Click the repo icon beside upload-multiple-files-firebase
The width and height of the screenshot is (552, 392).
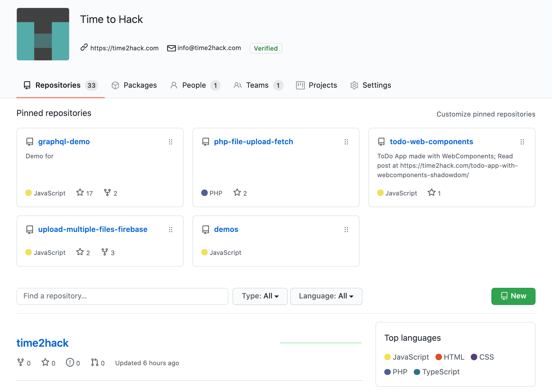(x=30, y=230)
